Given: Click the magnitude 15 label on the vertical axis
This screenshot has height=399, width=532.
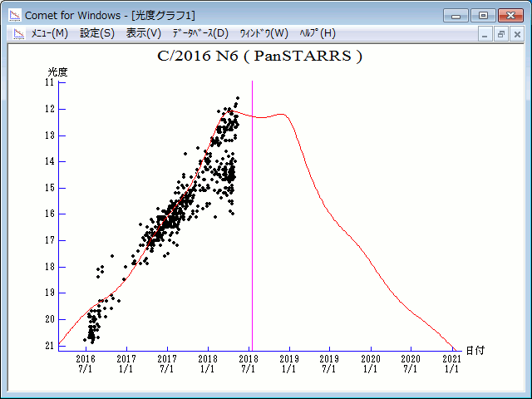Looking at the screenshot, I should tap(49, 188).
